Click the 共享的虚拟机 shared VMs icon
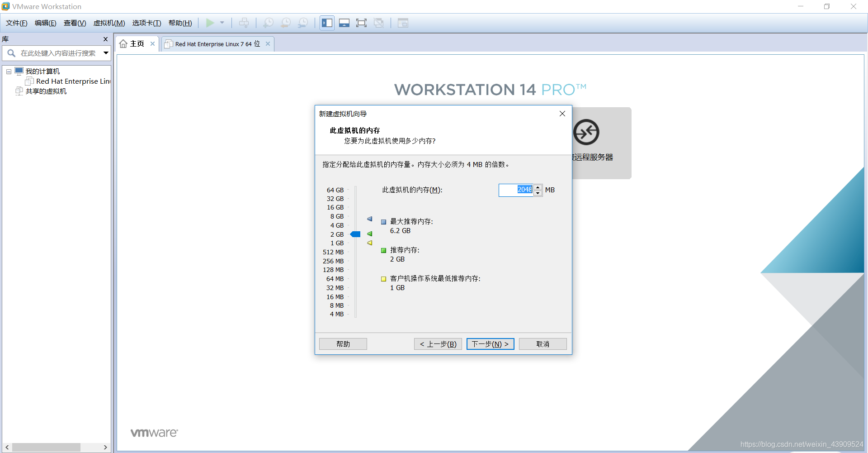This screenshot has width=868, height=453. click(19, 91)
